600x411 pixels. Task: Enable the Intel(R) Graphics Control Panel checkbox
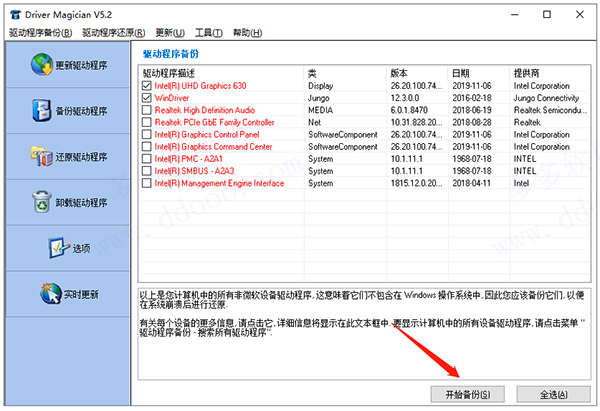[147, 134]
